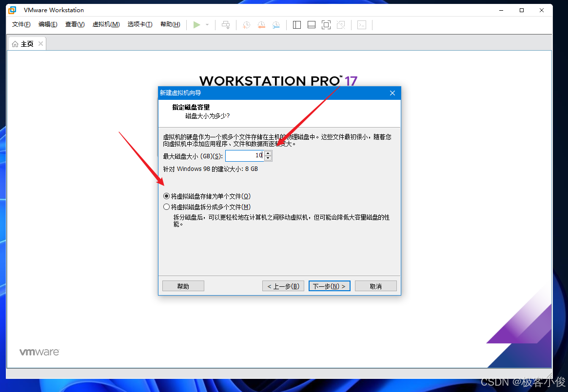Click the Send Ctrl+Alt+Del toolbar icon
568x392 pixels.
pos(226,25)
